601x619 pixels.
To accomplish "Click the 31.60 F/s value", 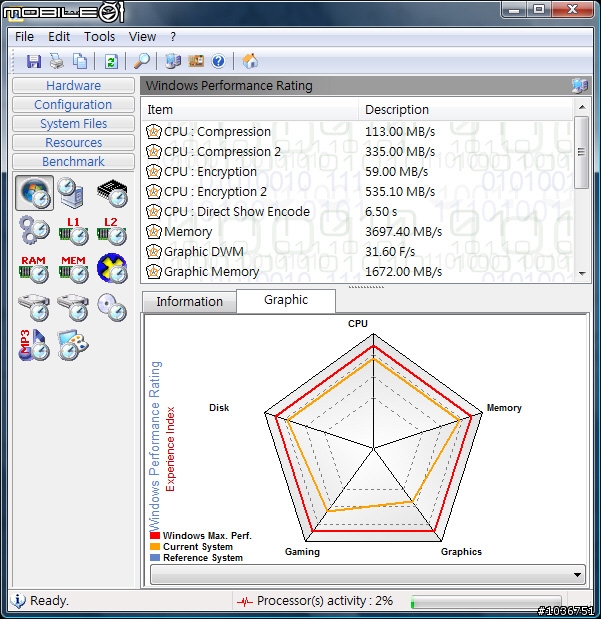I will pos(390,251).
